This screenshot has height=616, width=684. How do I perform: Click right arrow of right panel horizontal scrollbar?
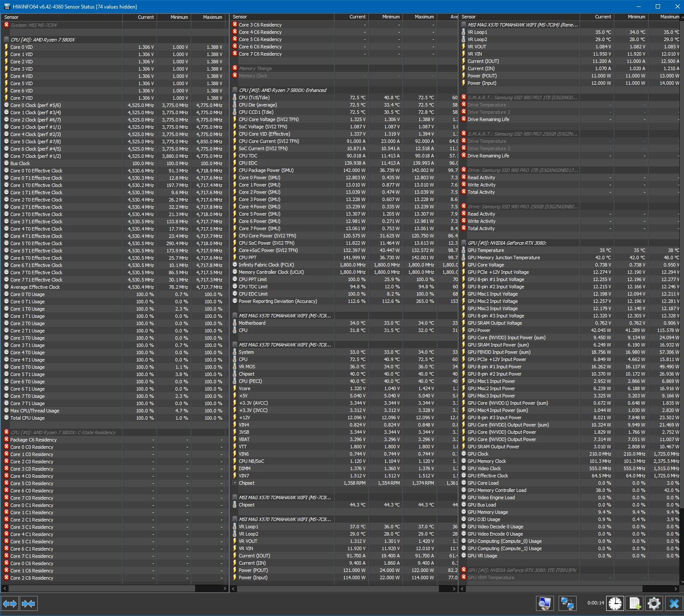tap(677, 589)
